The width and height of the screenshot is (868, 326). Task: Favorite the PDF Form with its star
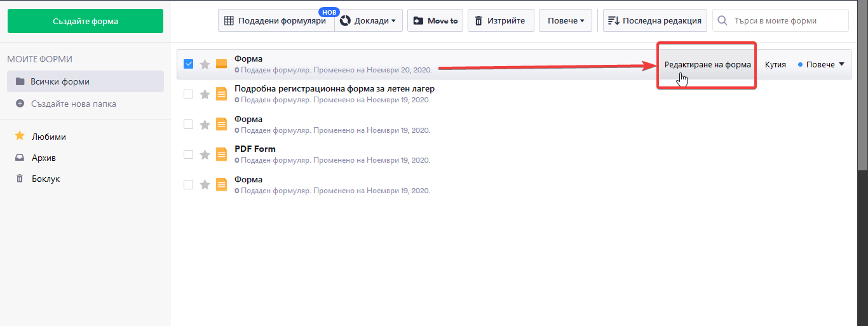[x=205, y=154]
